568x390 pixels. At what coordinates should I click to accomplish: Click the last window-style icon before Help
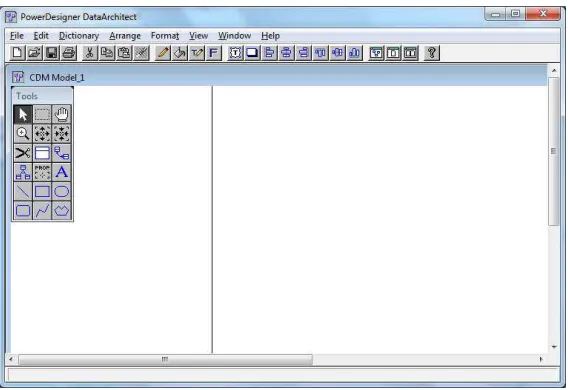[x=410, y=53]
